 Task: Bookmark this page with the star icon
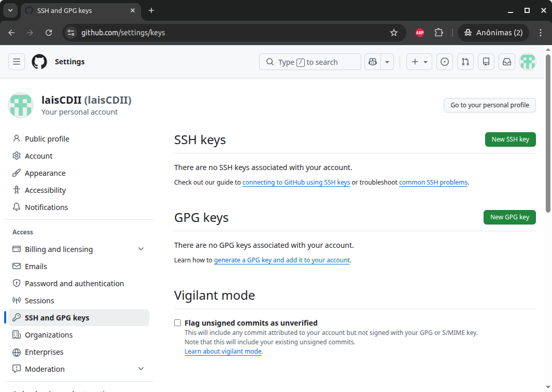394,33
